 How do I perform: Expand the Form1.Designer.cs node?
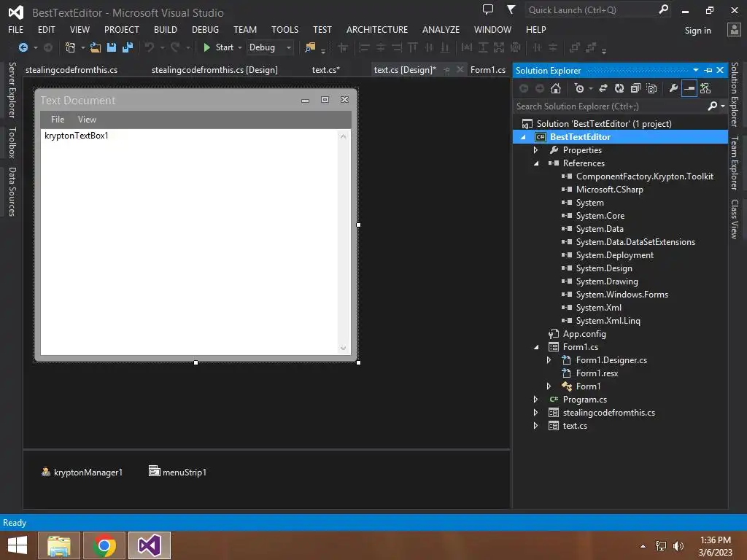(549, 360)
